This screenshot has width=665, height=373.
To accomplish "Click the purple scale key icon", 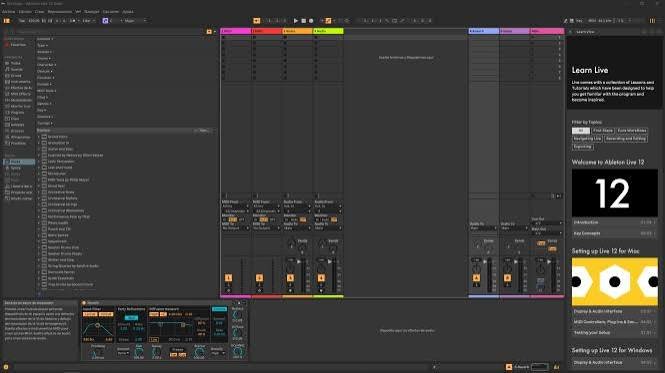I will (x=105, y=20).
